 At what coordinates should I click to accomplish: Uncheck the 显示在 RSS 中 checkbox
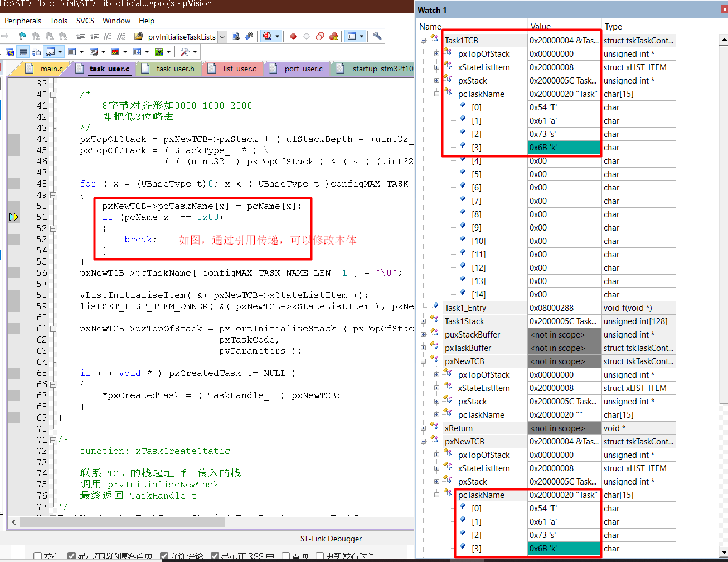click(215, 556)
